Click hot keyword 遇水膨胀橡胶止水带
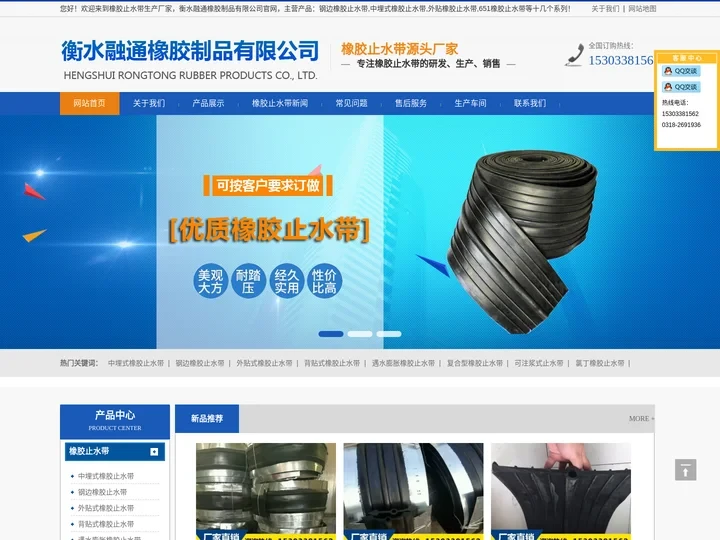 coord(403,363)
